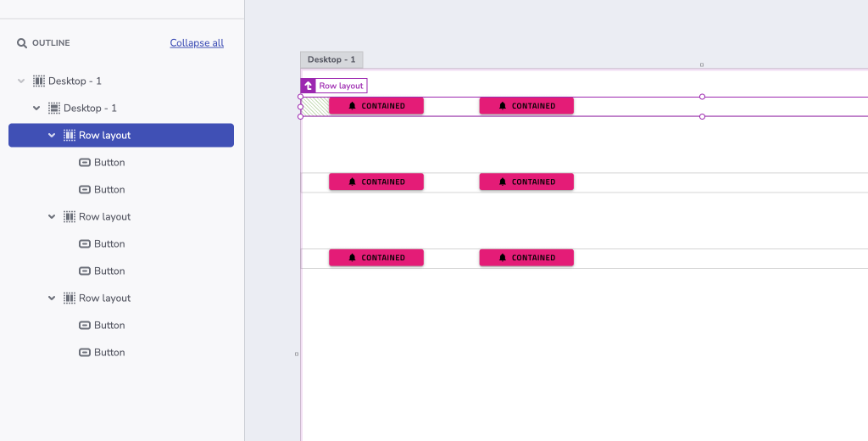Collapse the second Row layout node
The height and width of the screenshot is (441, 868).
(52, 216)
